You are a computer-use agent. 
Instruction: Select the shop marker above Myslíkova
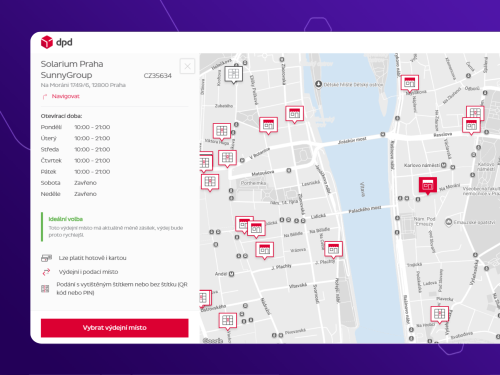(410, 83)
